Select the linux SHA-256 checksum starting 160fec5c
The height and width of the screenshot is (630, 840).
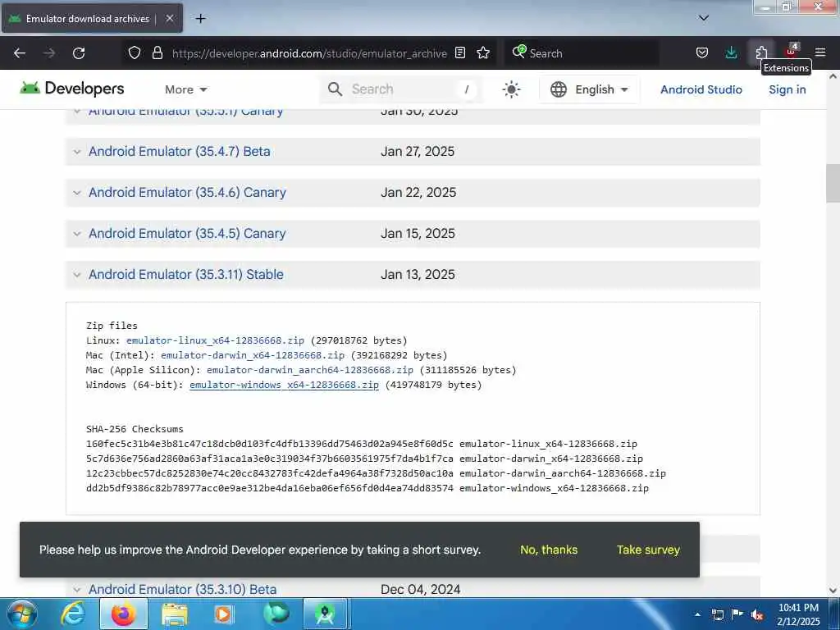coord(269,444)
